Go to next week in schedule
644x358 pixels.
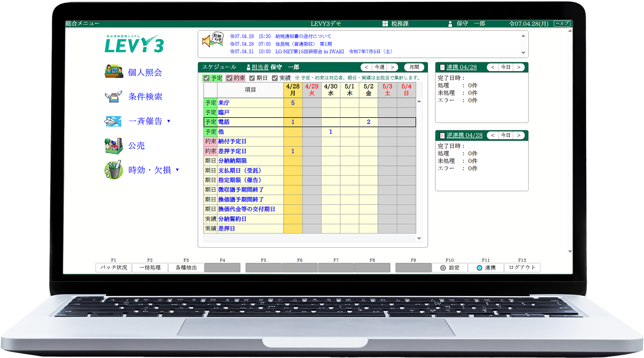pyautogui.click(x=393, y=68)
